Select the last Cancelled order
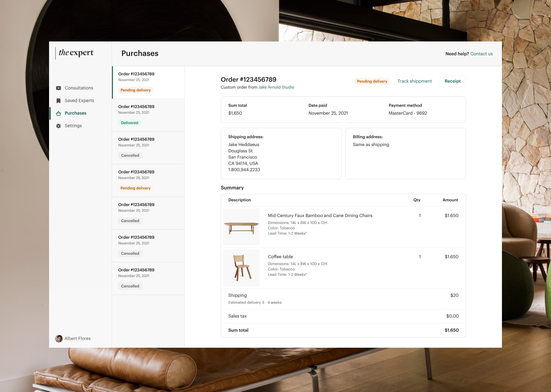The height and width of the screenshot is (392, 551). tap(148, 278)
